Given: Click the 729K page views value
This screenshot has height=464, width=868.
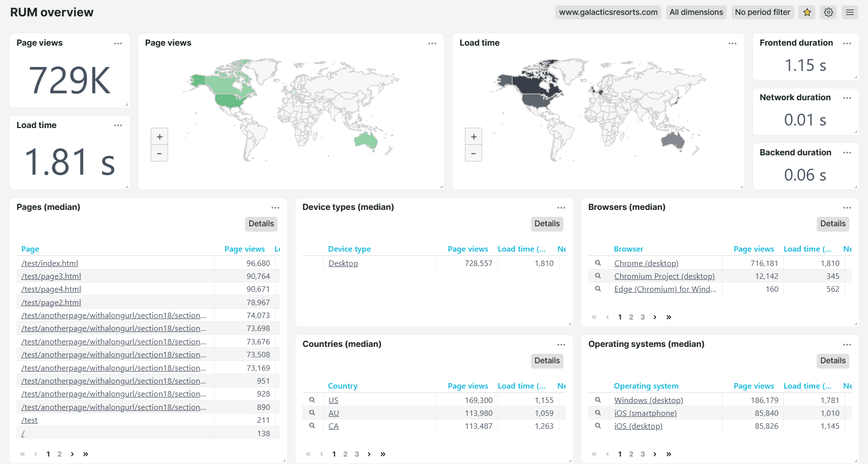Looking at the screenshot, I should 69,80.
